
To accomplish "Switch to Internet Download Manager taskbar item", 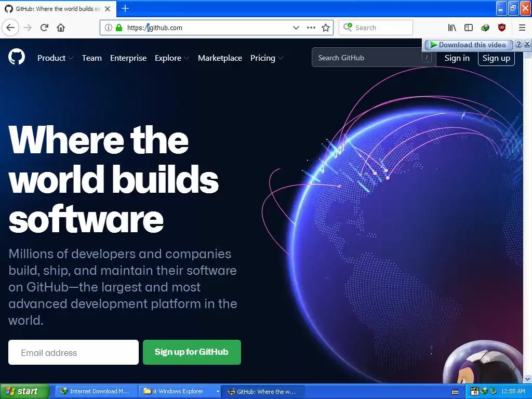I will click(x=96, y=391).
